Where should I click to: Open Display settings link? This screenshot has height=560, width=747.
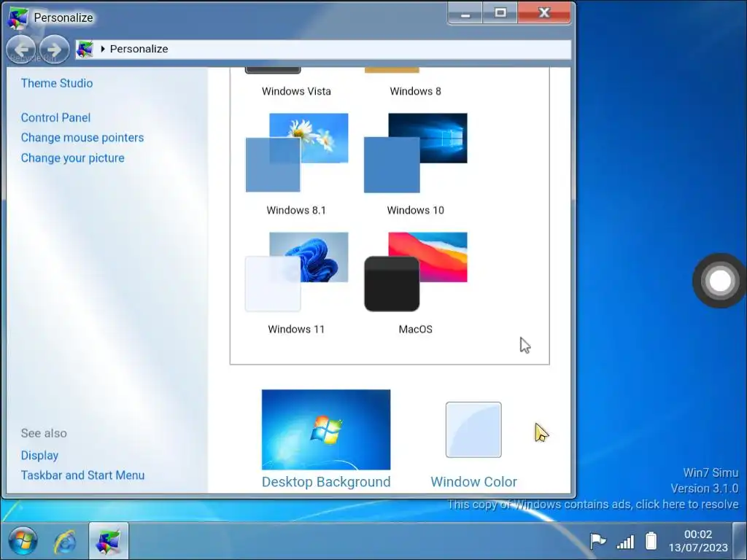[x=39, y=455]
